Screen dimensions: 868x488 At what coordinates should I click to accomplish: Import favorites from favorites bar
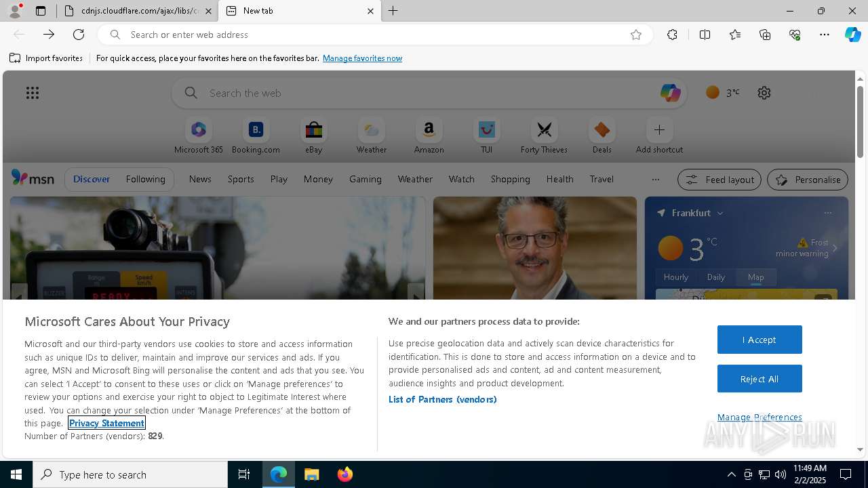pos(46,58)
